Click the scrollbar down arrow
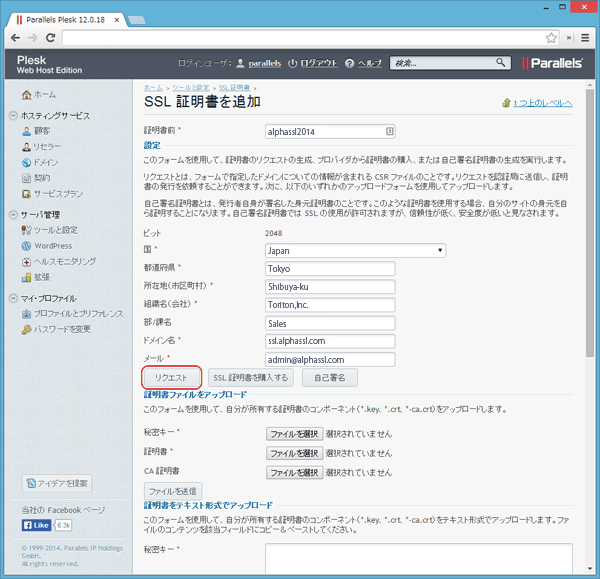The width and height of the screenshot is (600, 579). tap(590, 568)
